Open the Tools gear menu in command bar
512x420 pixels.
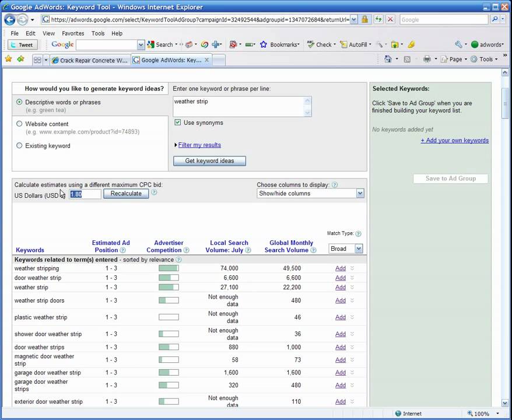coord(484,59)
